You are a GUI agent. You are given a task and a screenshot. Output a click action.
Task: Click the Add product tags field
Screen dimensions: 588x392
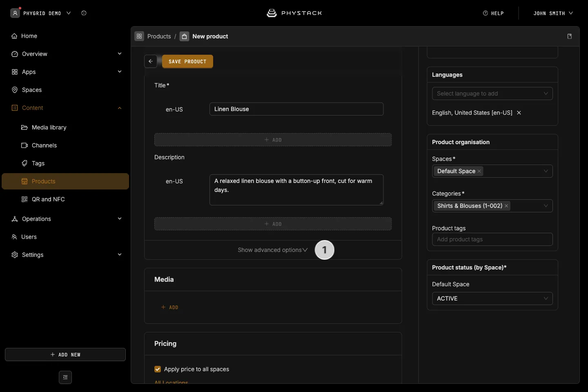492,239
